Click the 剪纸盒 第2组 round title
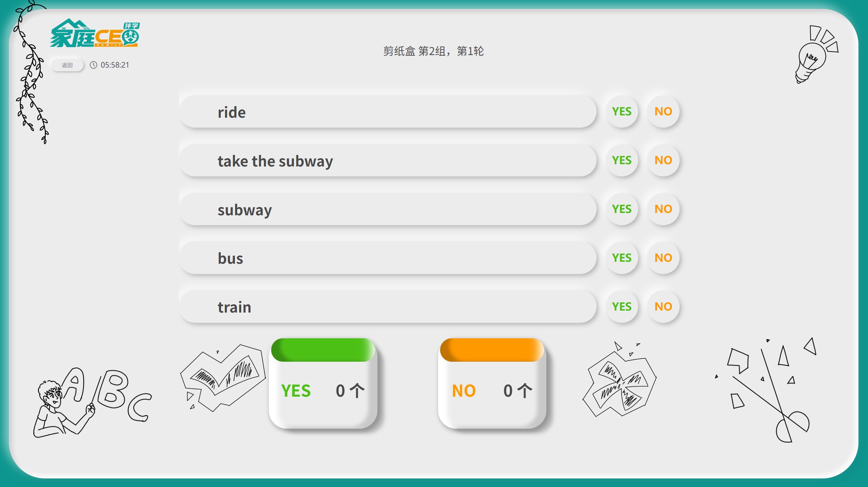The width and height of the screenshot is (868, 487). click(433, 51)
